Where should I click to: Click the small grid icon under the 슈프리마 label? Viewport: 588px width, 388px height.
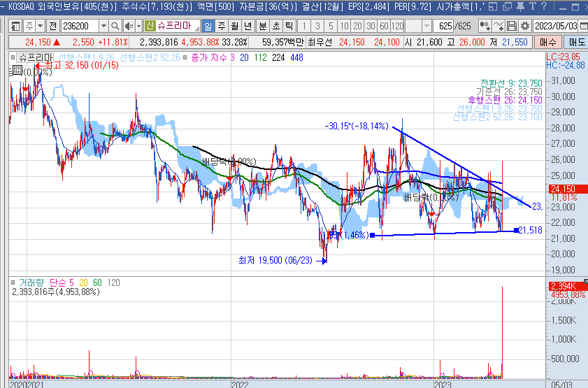(x=17, y=70)
